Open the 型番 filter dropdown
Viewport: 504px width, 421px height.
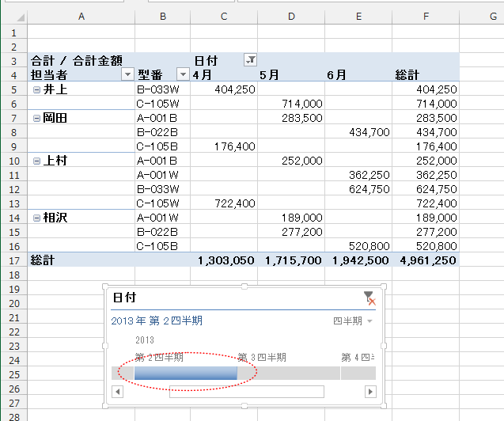point(183,74)
